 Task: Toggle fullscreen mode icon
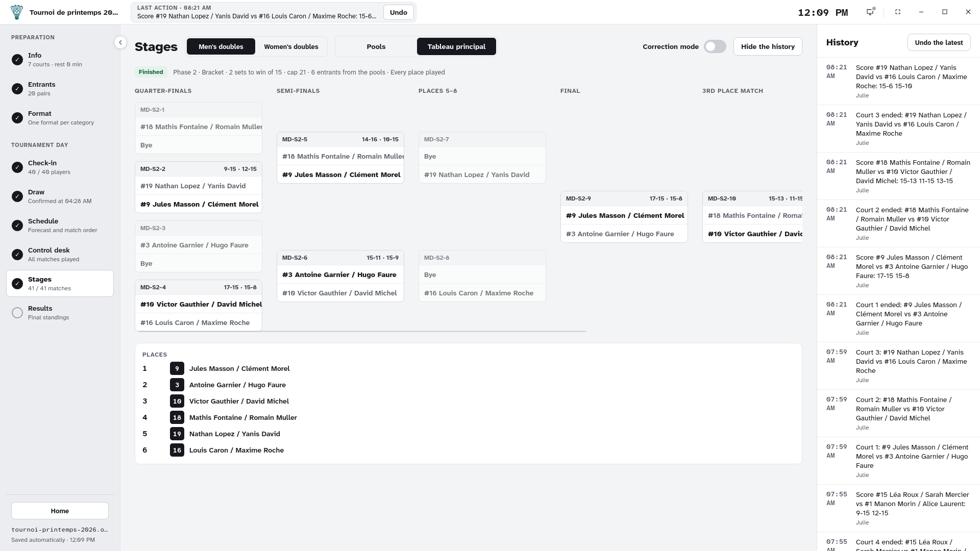pyautogui.click(x=898, y=12)
